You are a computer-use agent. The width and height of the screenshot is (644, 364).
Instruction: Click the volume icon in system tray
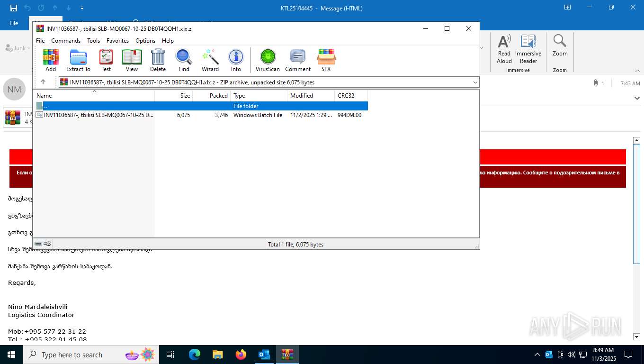tap(571, 355)
